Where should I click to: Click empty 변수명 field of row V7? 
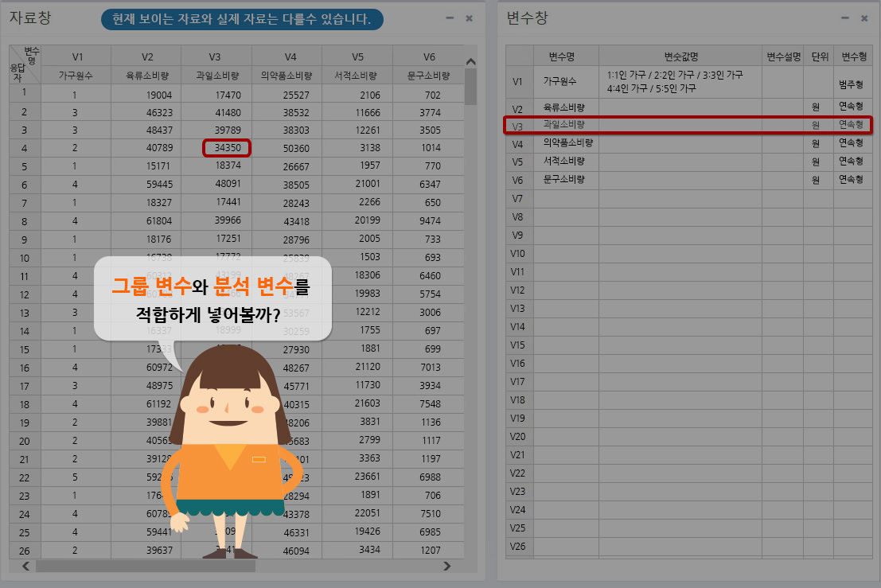(x=567, y=198)
